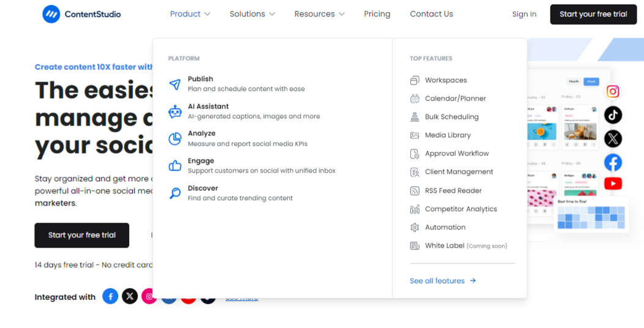Select the AI Assistant platform entry
Screen dimensions: 644x328
coord(245,111)
